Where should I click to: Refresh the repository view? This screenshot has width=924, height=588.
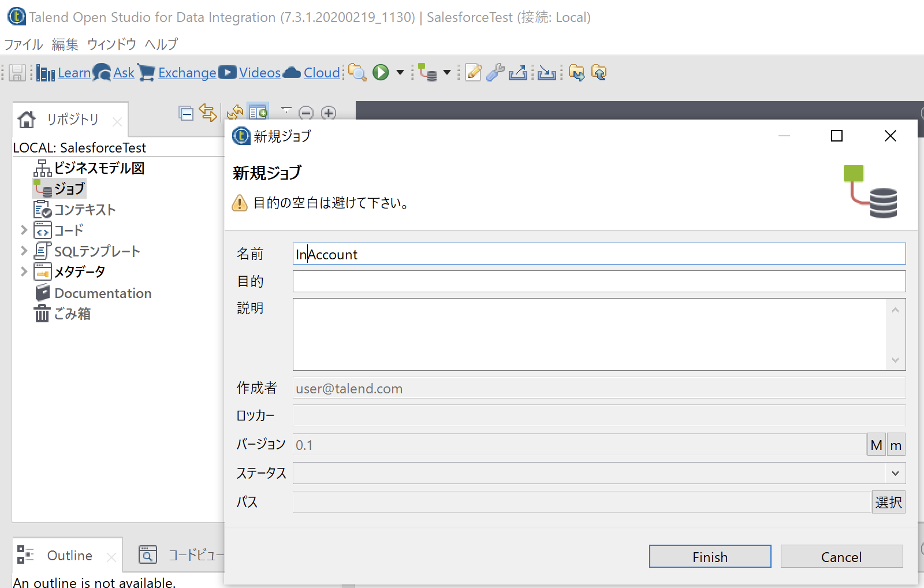[234, 114]
